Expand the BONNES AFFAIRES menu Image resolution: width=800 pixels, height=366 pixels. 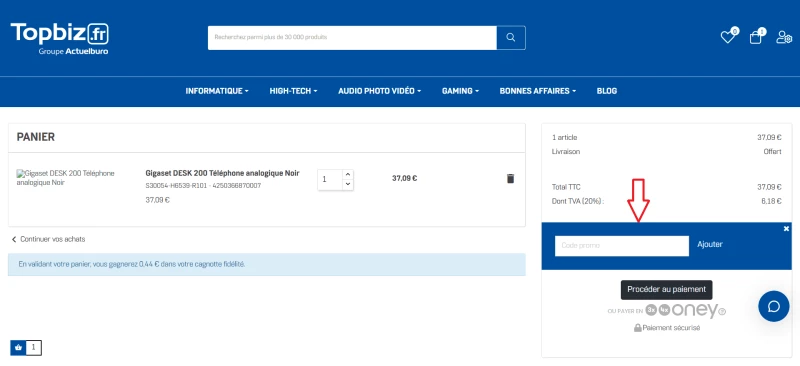[x=538, y=91]
